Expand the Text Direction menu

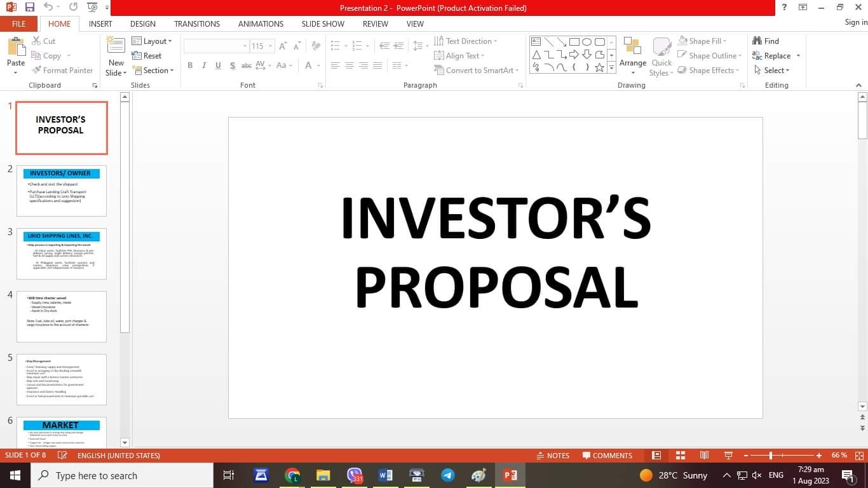click(466, 41)
